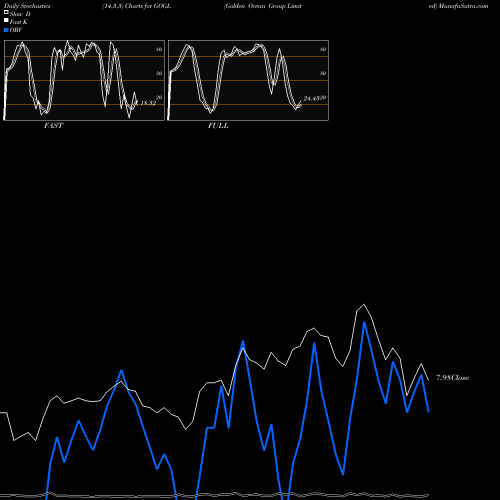Click the 50 level label in FULL chart

point(323,73)
